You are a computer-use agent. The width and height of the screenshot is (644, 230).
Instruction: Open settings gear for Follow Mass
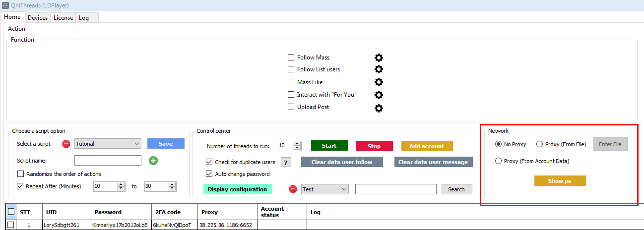click(x=379, y=57)
